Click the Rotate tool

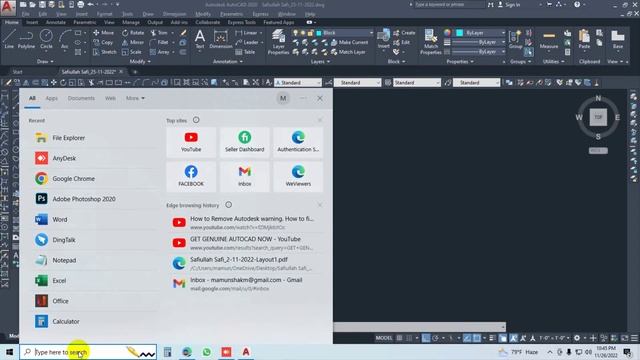(133, 33)
